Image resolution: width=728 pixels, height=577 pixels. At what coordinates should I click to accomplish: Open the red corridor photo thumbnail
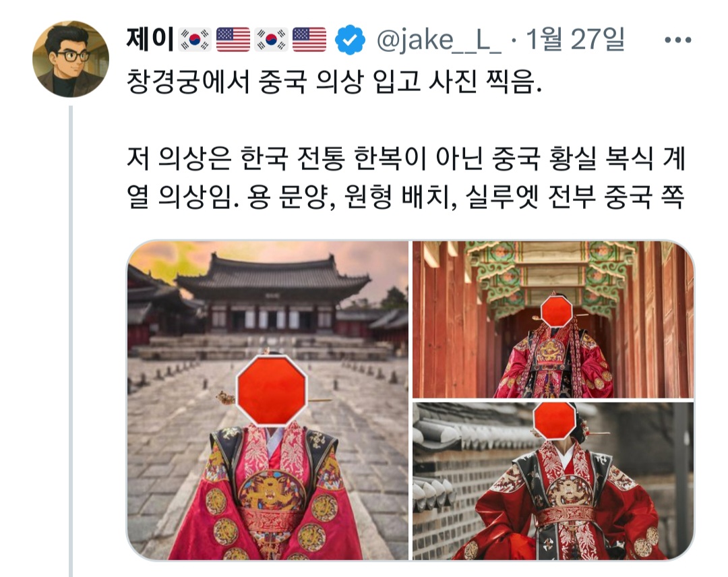553,320
